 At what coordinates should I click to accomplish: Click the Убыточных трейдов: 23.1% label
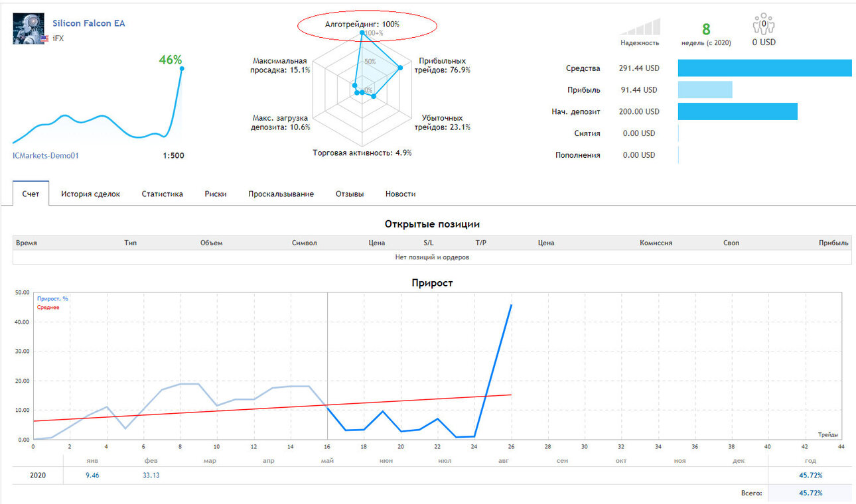(x=442, y=123)
